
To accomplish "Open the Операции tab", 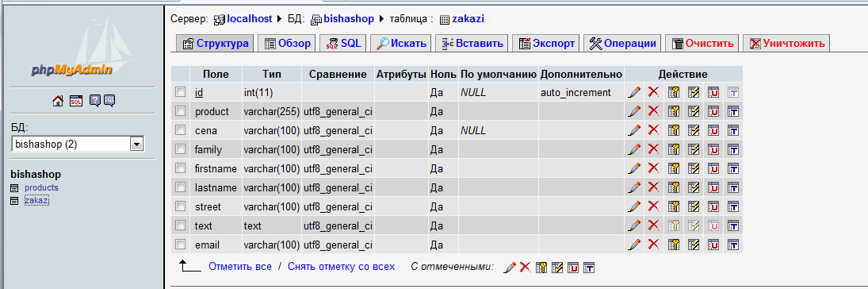I will pos(623,43).
